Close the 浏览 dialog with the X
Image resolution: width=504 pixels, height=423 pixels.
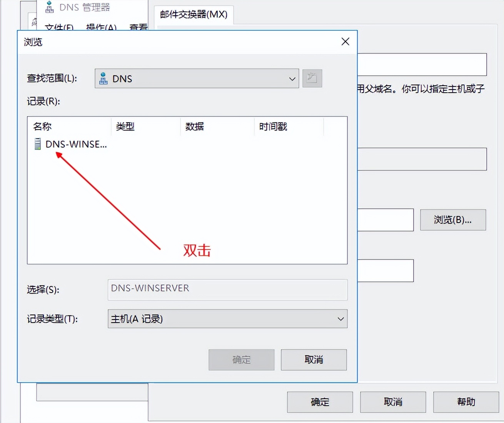[x=345, y=41]
